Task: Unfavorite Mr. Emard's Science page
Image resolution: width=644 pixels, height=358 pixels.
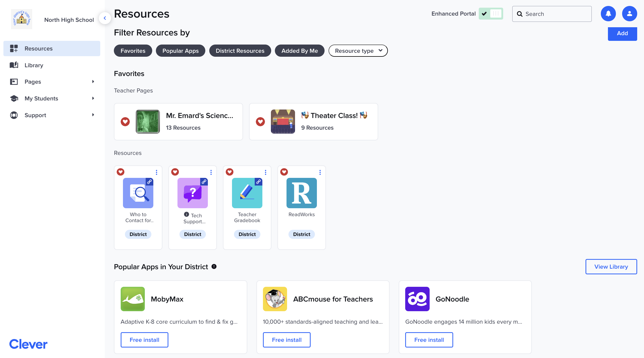Action: [125, 122]
